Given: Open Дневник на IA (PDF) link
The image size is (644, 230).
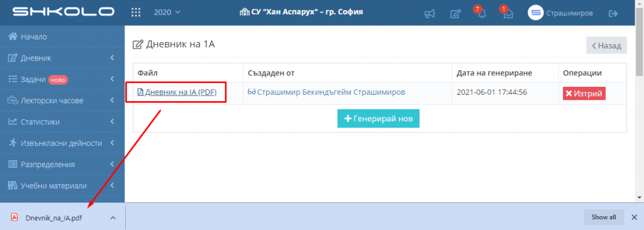Looking at the screenshot, I should tap(177, 92).
